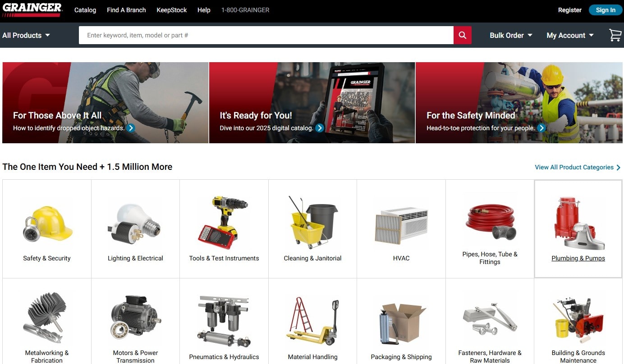624x364 pixels.
Task: Open the Bulk Order dropdown
Action: click(x=511, y=35)
